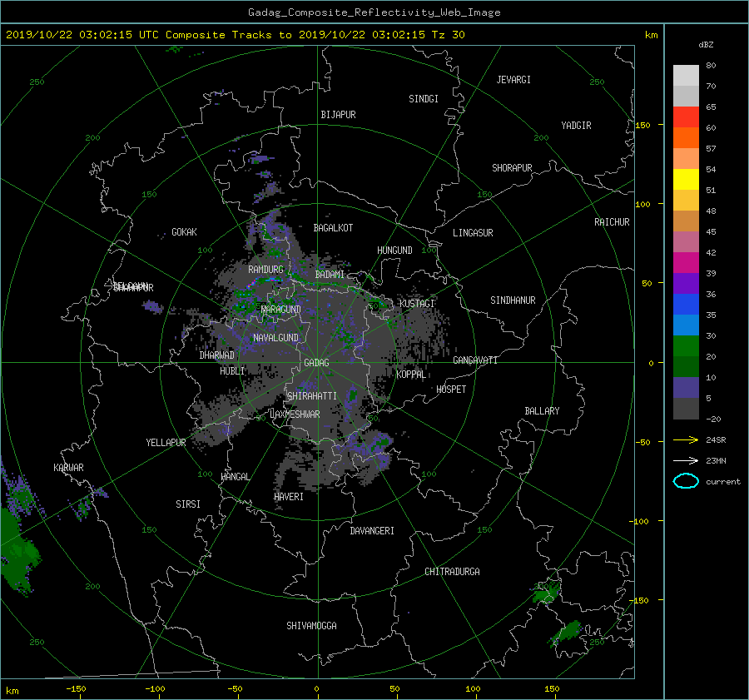Click the CHITRADURGA city label
Screen dimensions: 749x700
(x=453, y=572)
